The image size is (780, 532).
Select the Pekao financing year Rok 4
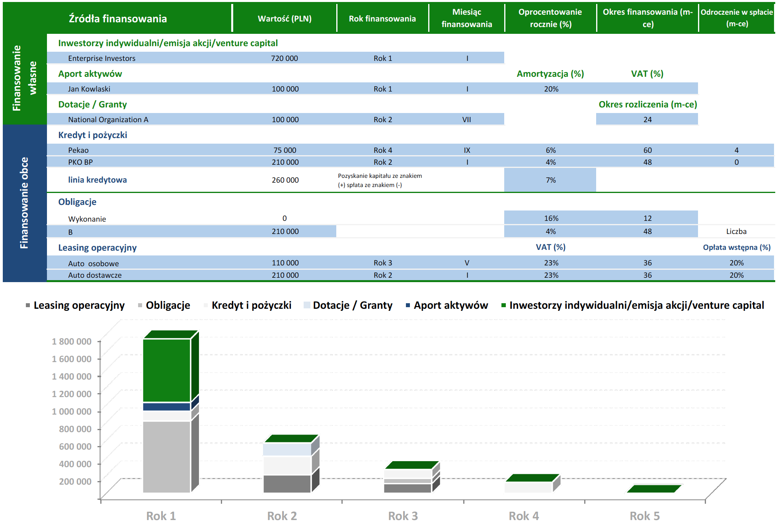pyautogui.click(x=383, y=150)
